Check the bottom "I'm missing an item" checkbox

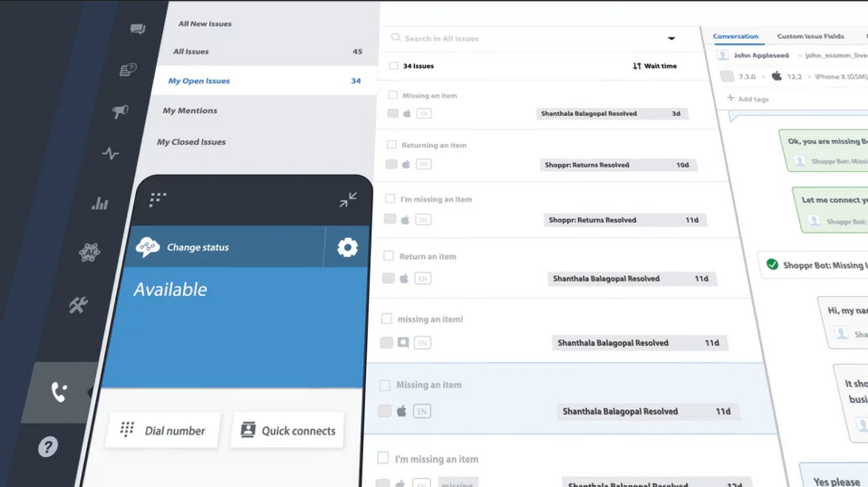[x=382, y=458]
